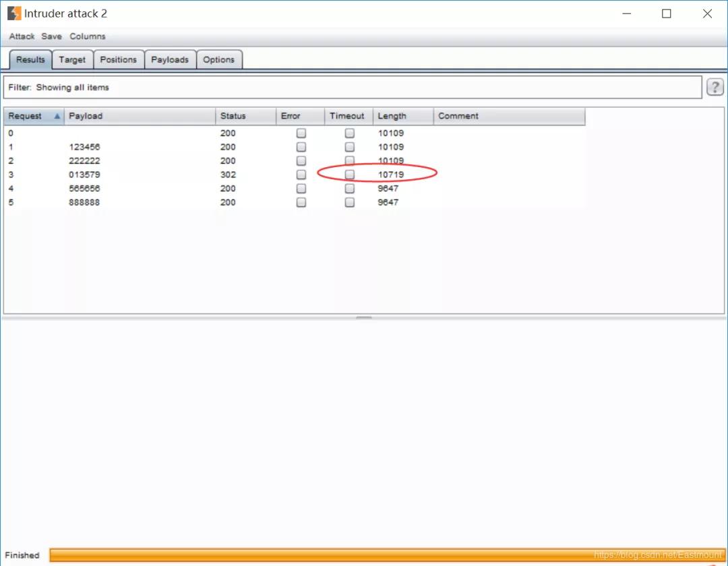Click status 200 for payload 565656
This screenshot has width=728, height=566.
click(x=228, y=189)
